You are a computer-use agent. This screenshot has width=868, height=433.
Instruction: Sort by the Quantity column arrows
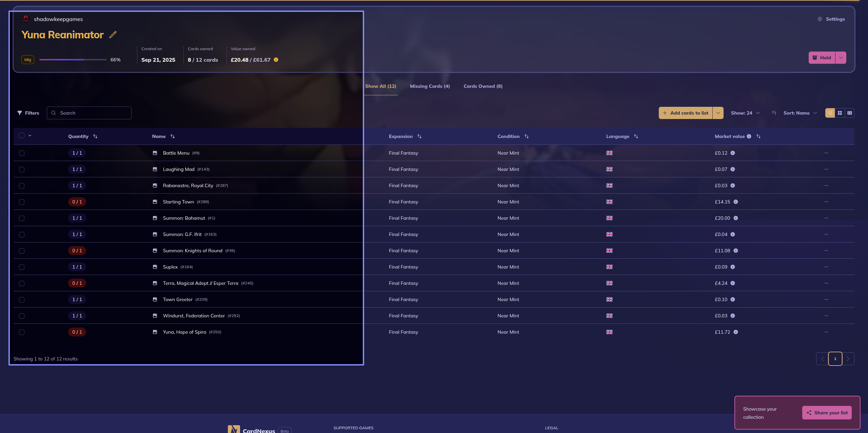[95, 136]
